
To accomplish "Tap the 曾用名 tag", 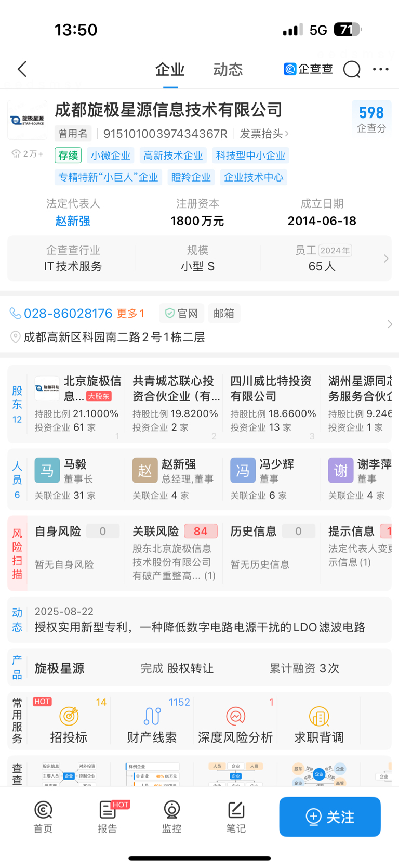I will (73, 134).
